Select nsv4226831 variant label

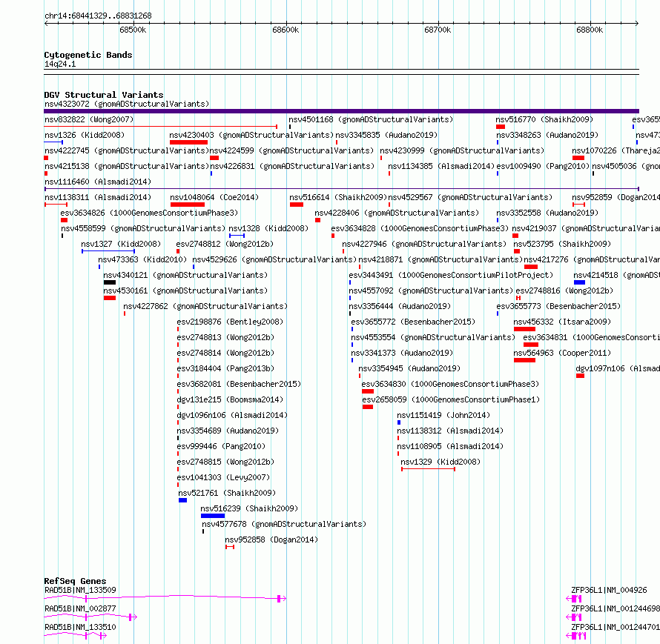tap(292, 166)
